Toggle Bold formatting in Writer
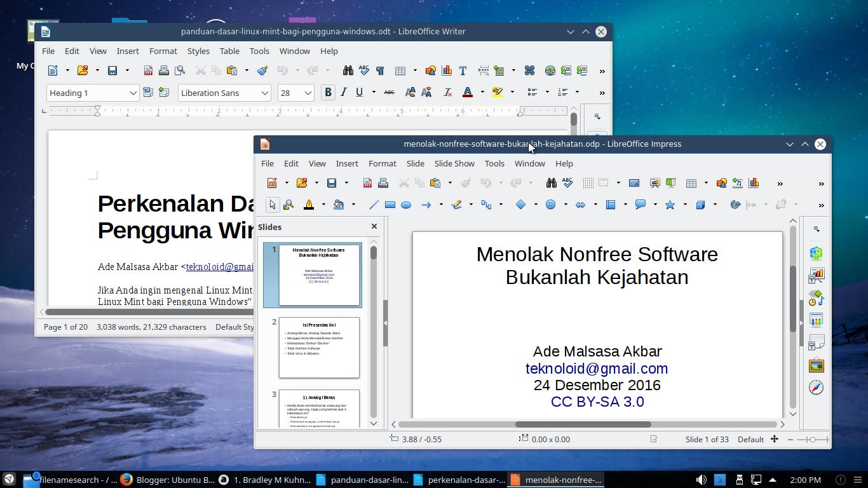The image size is (868, 488). (328, 92)
